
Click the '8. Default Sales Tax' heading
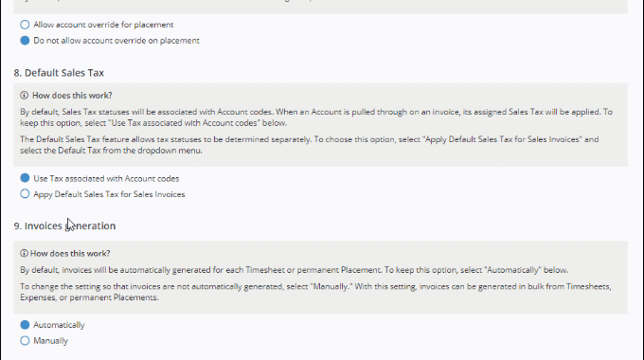(x=59, y=73)
